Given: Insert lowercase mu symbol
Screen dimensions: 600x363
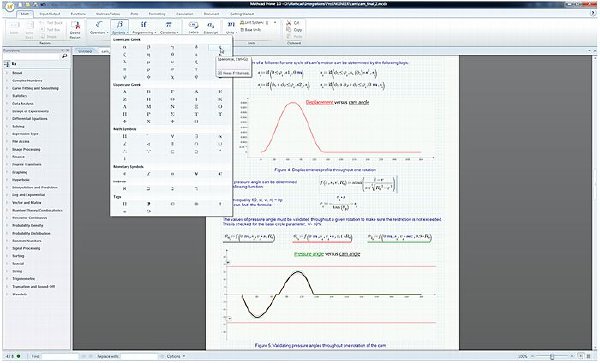Looking at the screenshot, I should click(x=148, y=62).
